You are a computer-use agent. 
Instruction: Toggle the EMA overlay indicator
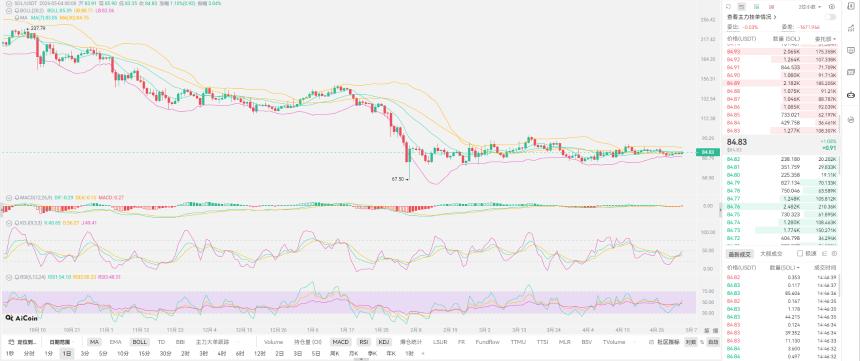coord(115,342)
